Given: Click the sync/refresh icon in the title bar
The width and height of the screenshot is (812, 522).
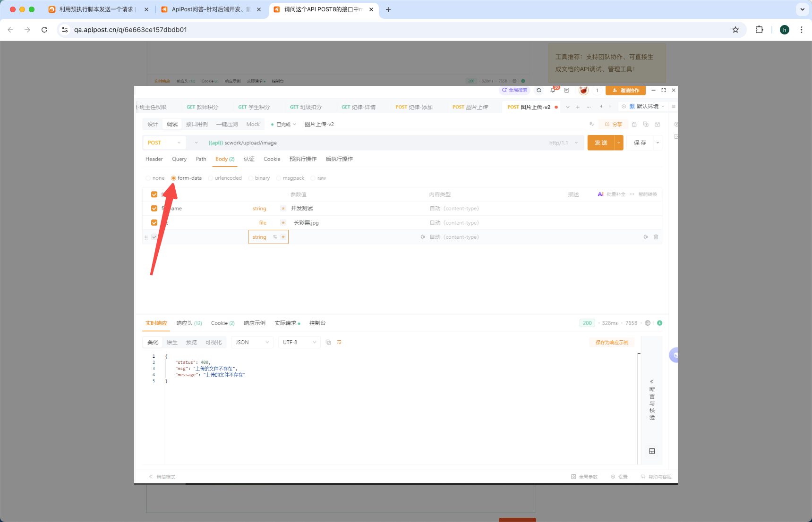Looking at the screenshot, I should tap(539, 90).
